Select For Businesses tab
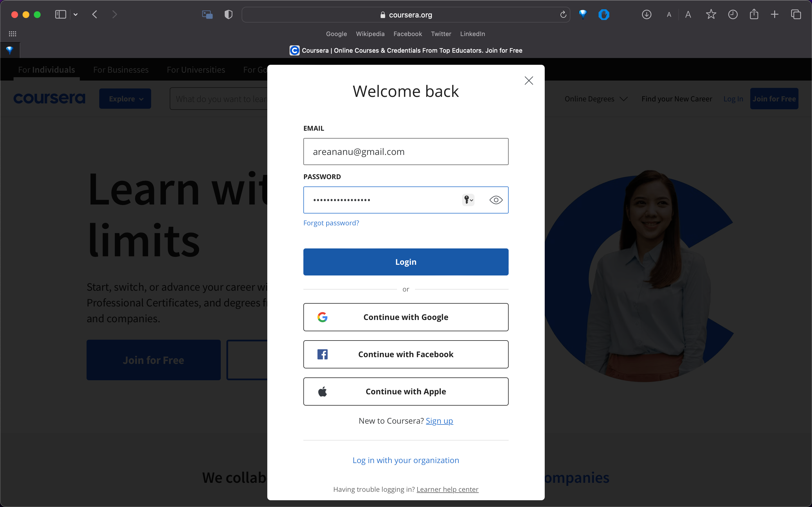 click(x=121, y=70)
